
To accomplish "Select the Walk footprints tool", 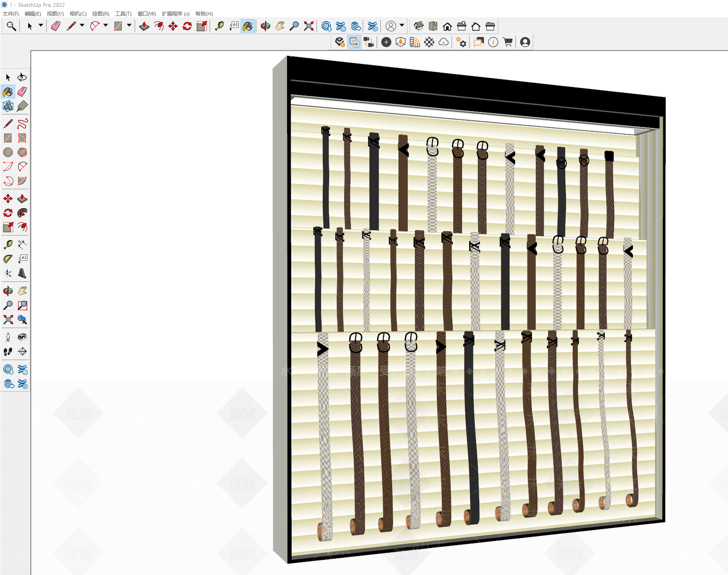I will pyautogui.click(x=8, y=351).
